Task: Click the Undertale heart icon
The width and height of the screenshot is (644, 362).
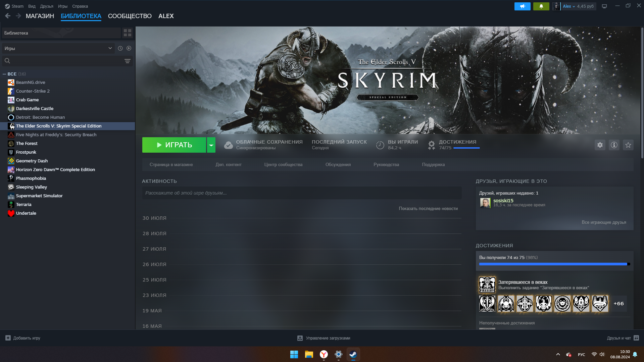Action: [x=11, y=213]
